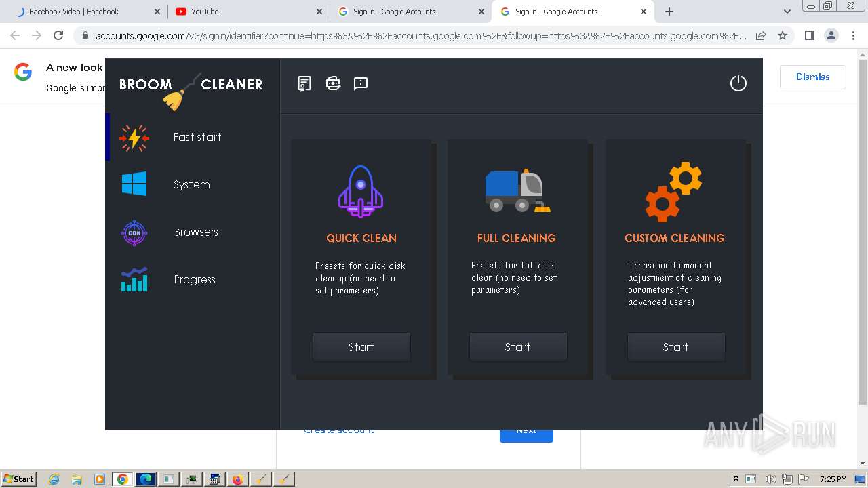The image size is (868, 488).
Task: Click the Progress bar-chart icon
Action: pyautogui.click(x=134, y=279)
